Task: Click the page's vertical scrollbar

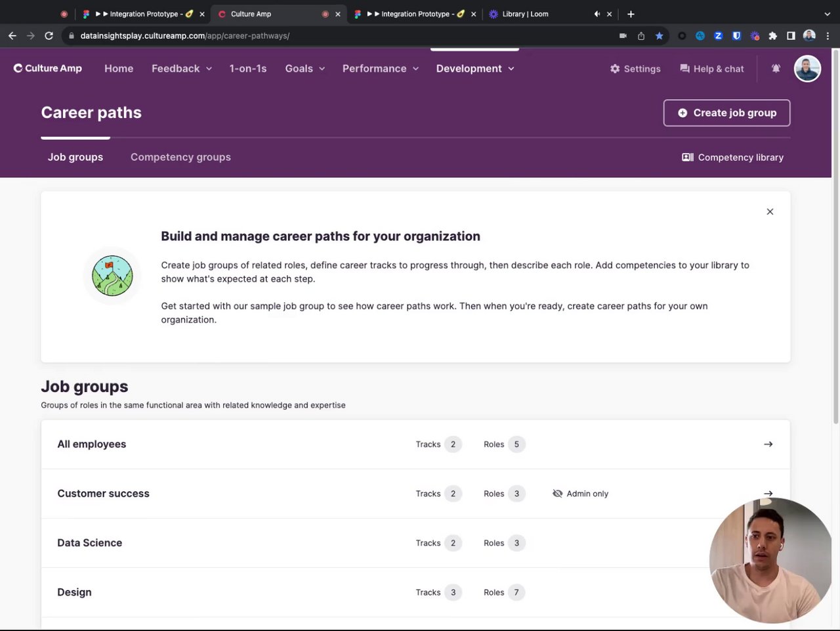Action: click(x=835, y=236)
